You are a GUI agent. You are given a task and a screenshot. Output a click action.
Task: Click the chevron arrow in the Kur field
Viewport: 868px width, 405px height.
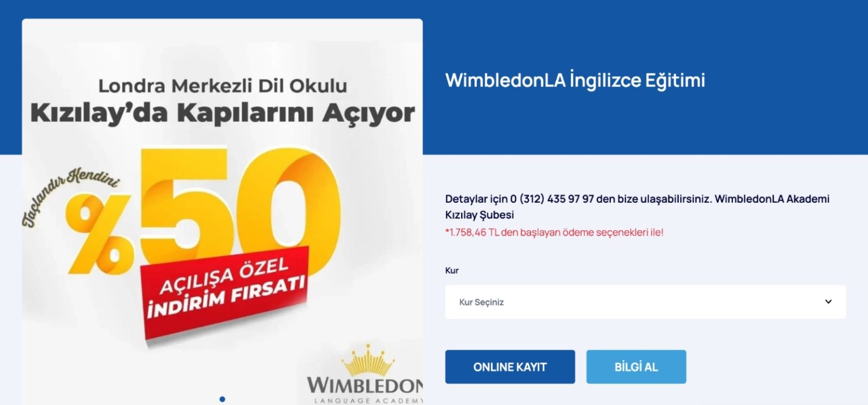(x=828, y=302)
